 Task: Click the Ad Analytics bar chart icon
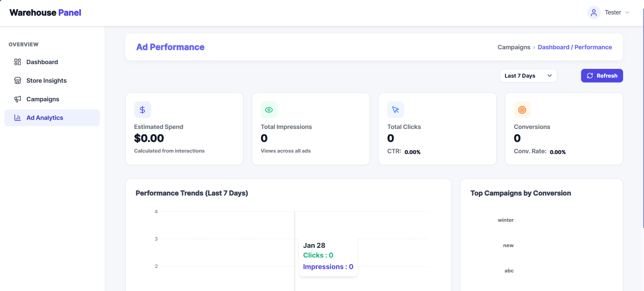click(x=18, y=118)
